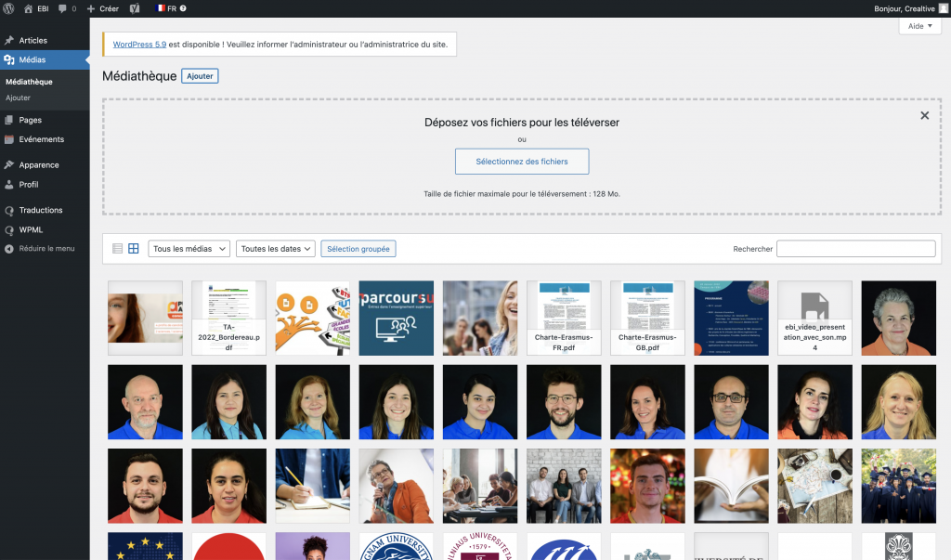
Task: Open the Créer new content menu
Action: 102,8
